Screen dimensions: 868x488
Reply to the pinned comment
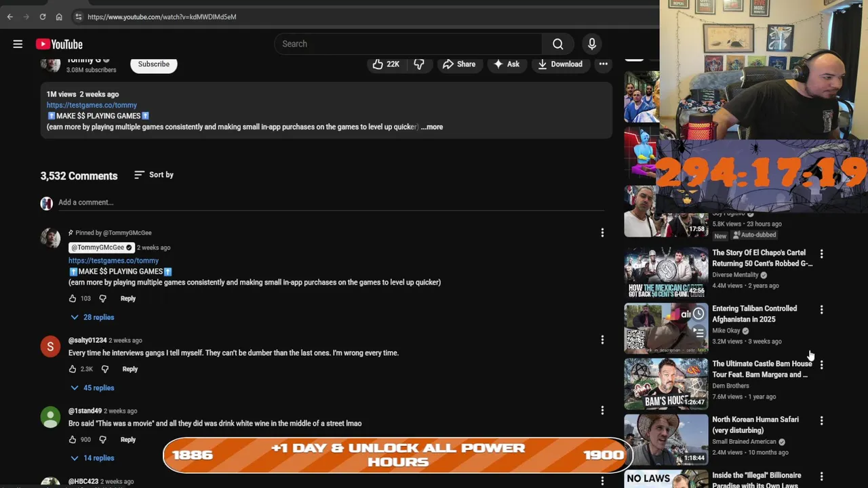[128, 298]
